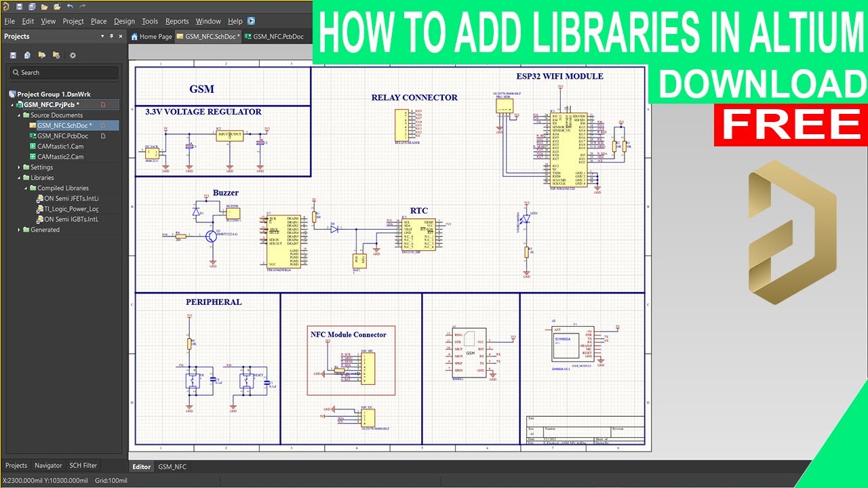Open the View menu
868x488 pixels.
[48, 21]
